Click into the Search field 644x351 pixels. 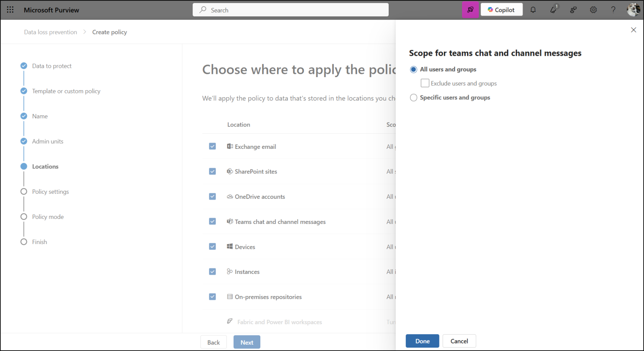(291, 10)
